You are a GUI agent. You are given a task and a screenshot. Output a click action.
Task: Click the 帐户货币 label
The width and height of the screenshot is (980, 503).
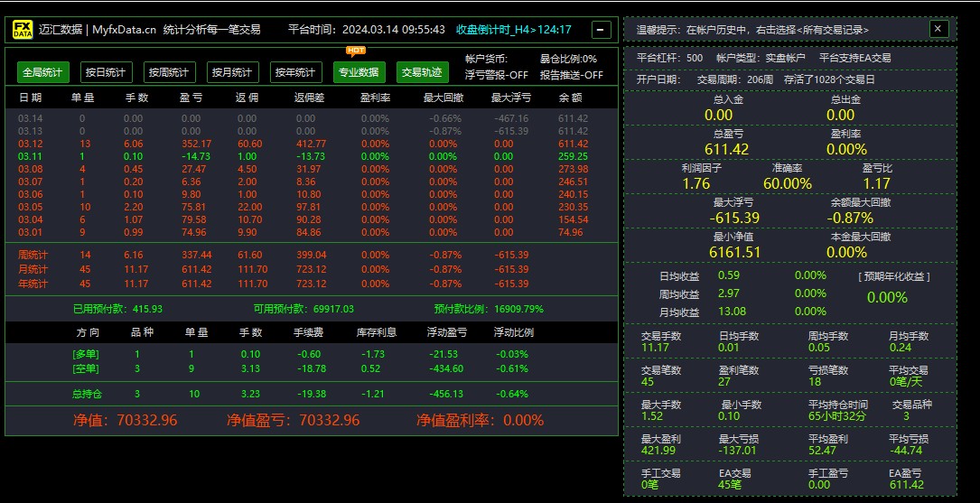(x=486, y=60)
